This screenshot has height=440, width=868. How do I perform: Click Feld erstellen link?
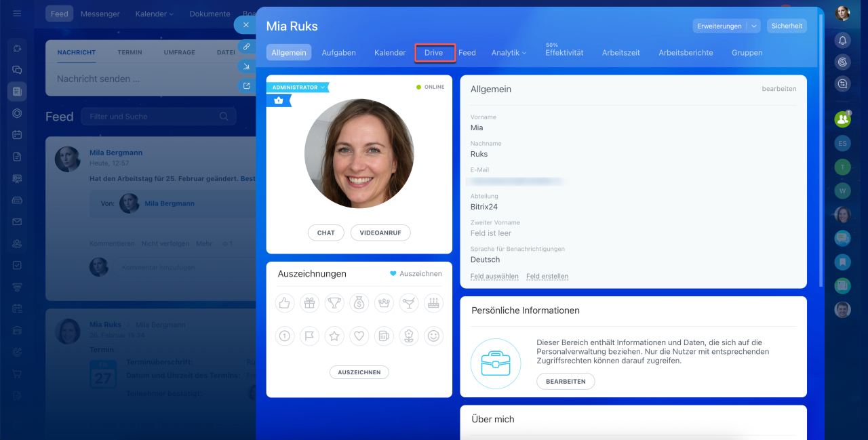click(547, 276)
